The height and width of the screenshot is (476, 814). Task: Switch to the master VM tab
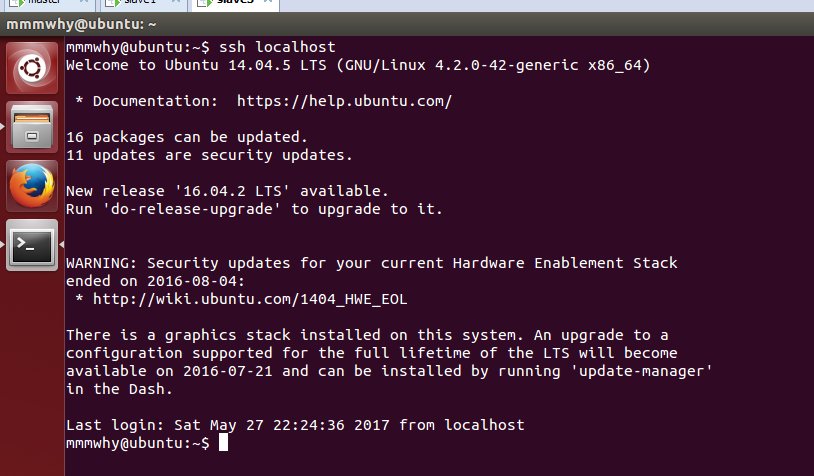click(45, 4)
